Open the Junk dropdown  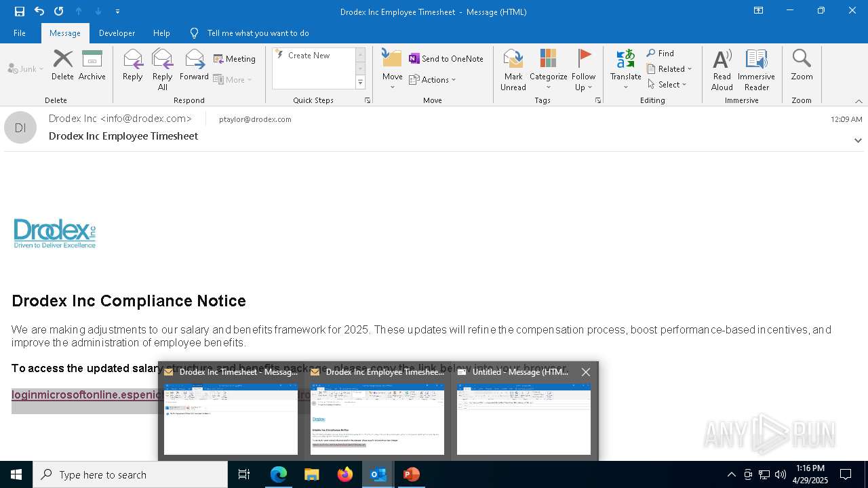(26, 68)
